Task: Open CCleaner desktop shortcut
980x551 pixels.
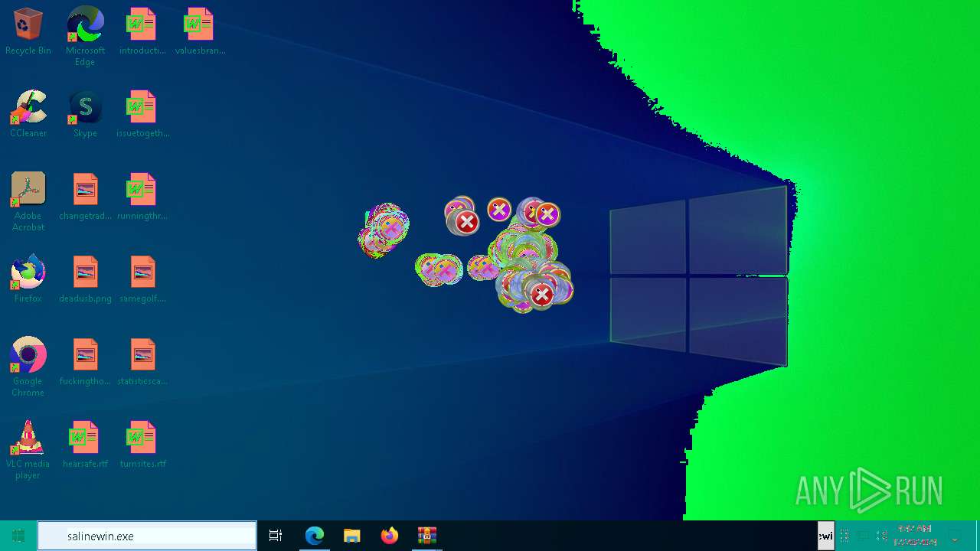Action: tap(28, 114)
